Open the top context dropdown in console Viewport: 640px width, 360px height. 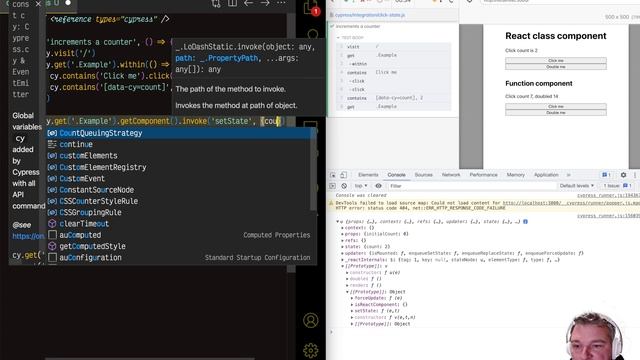click(x=361, y=186)
